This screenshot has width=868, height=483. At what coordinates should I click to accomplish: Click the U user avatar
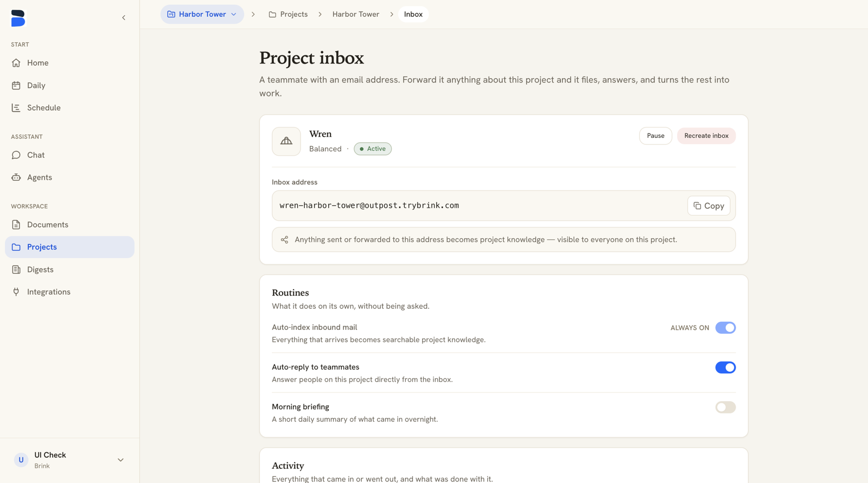tap(21, 460)
